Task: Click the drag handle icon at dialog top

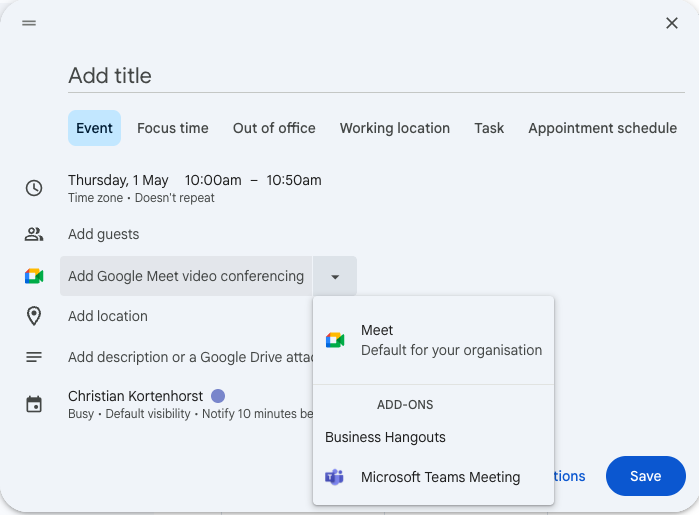Action: click(x=29, y=23)
